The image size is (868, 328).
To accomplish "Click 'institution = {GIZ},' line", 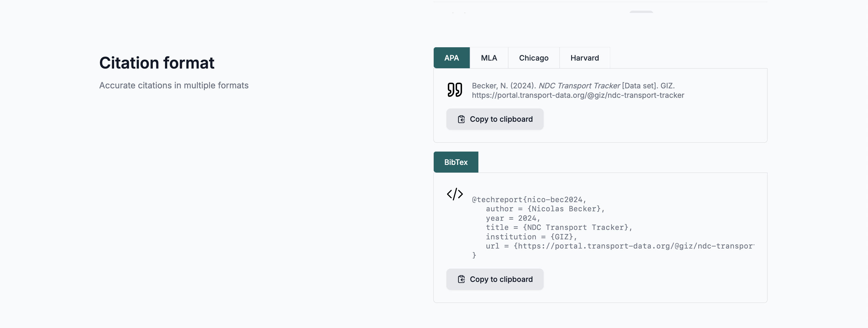I will (x=531, y=237).
